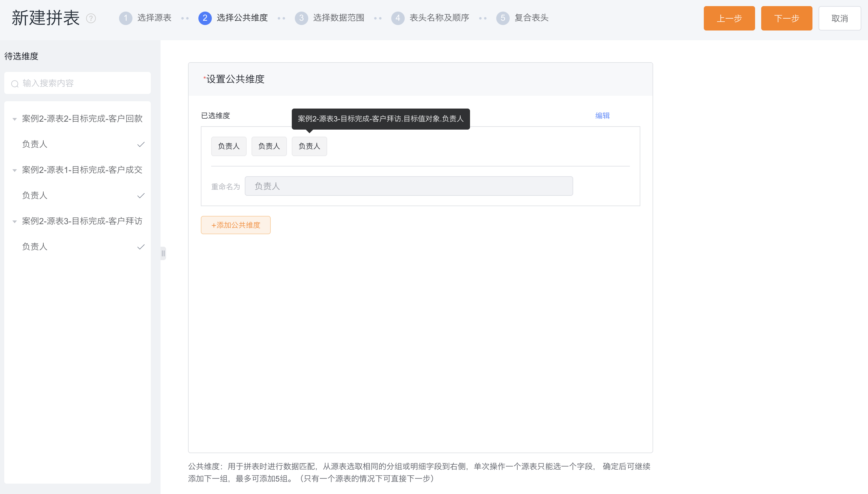This screenshot has width=868, height=494.
Task: Click the 重命名为 input field
Action: (409, 186)
